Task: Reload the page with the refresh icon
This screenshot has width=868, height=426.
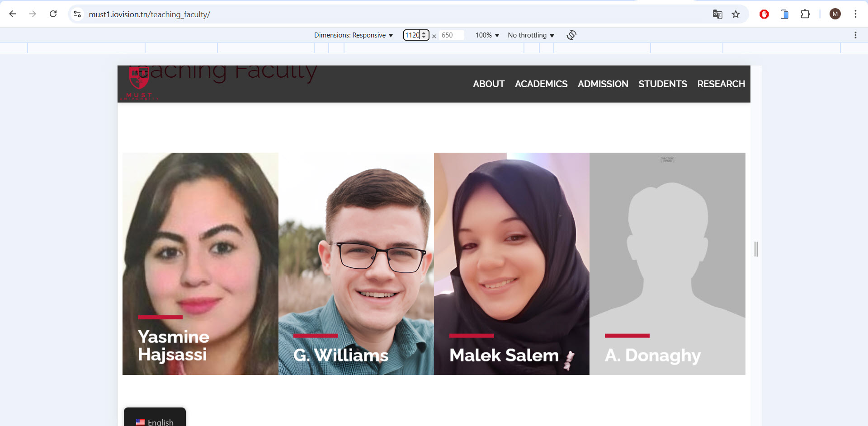Action: pyautogui.click(x=53, y=14)
